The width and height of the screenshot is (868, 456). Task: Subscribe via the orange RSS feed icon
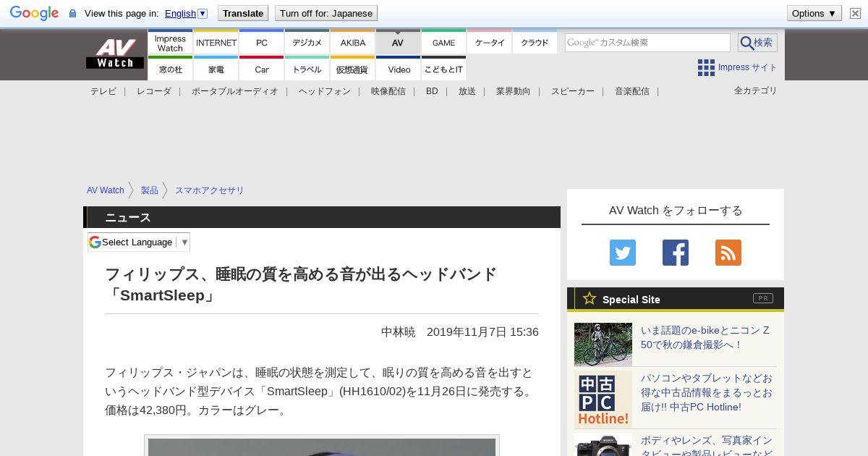tap(728, 253)
